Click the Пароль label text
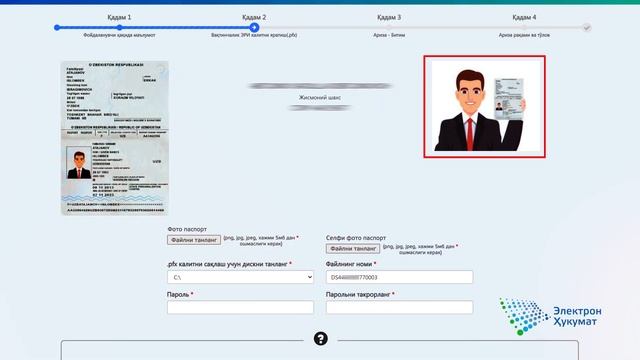The height and width of the screenshot is (360, 640). point(178,294)
